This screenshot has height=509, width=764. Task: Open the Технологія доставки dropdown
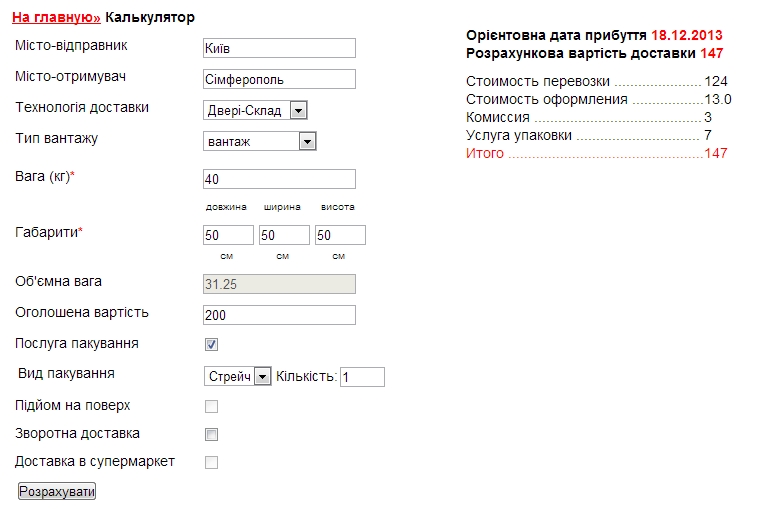(255, 111)
